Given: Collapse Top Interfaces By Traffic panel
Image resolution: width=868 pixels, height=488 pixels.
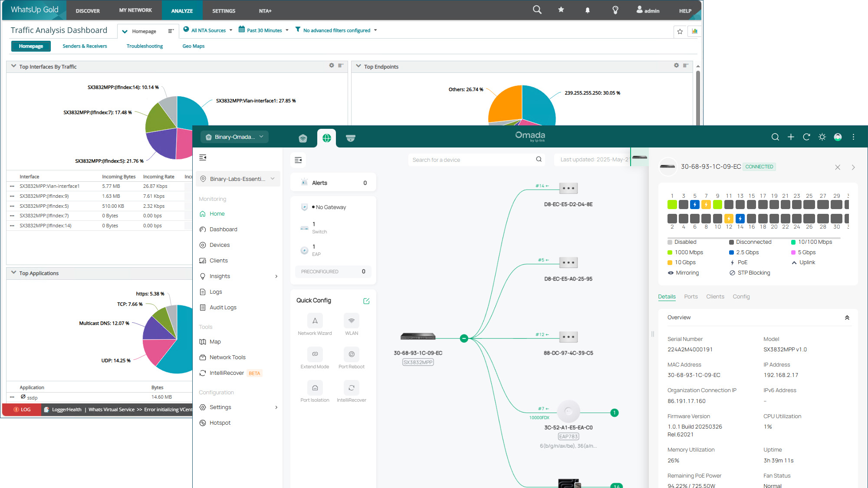Looking at the screenshot, I should click(13, 66).
